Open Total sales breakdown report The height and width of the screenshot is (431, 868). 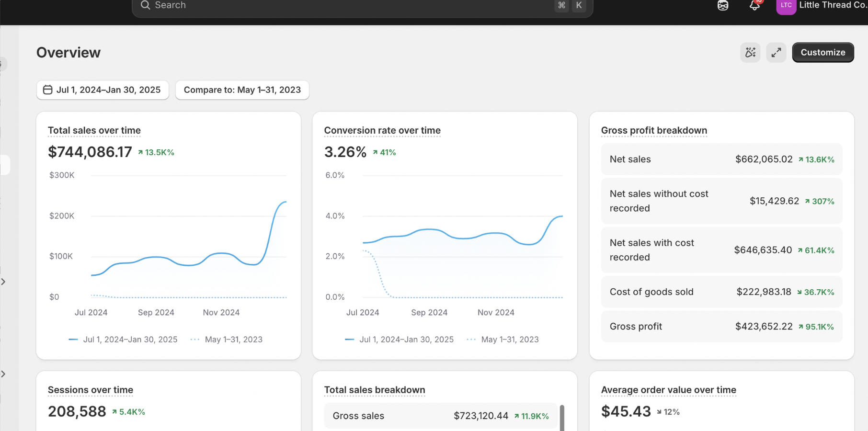(x=375, y=390)
